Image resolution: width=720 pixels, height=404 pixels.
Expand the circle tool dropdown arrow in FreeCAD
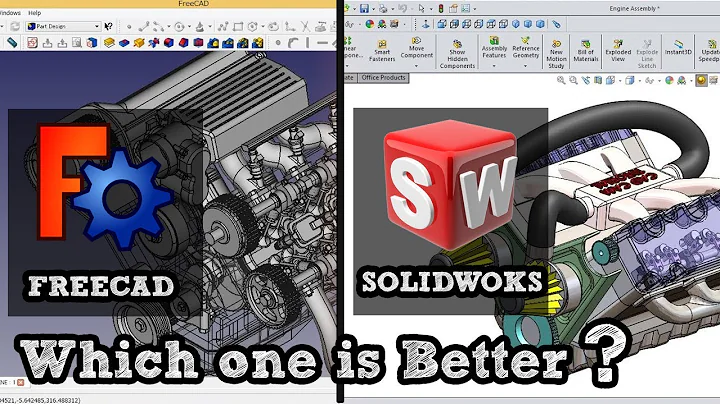pos(189,26)
